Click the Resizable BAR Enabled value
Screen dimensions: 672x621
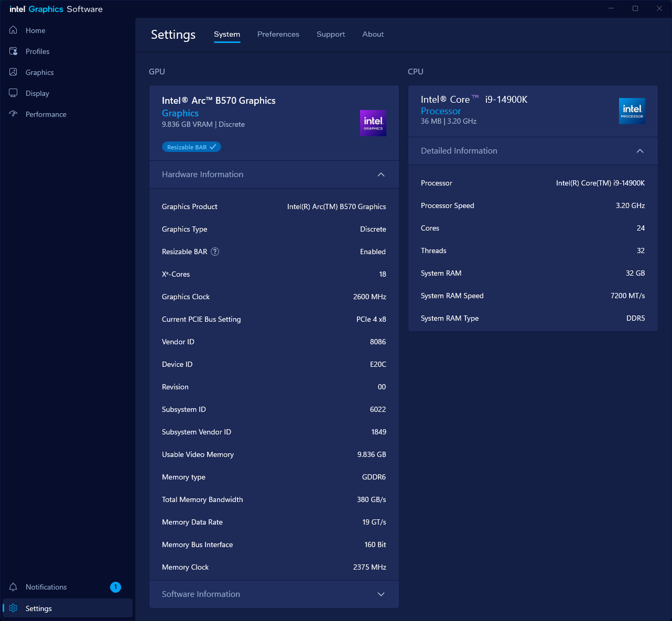click(373, 252)
